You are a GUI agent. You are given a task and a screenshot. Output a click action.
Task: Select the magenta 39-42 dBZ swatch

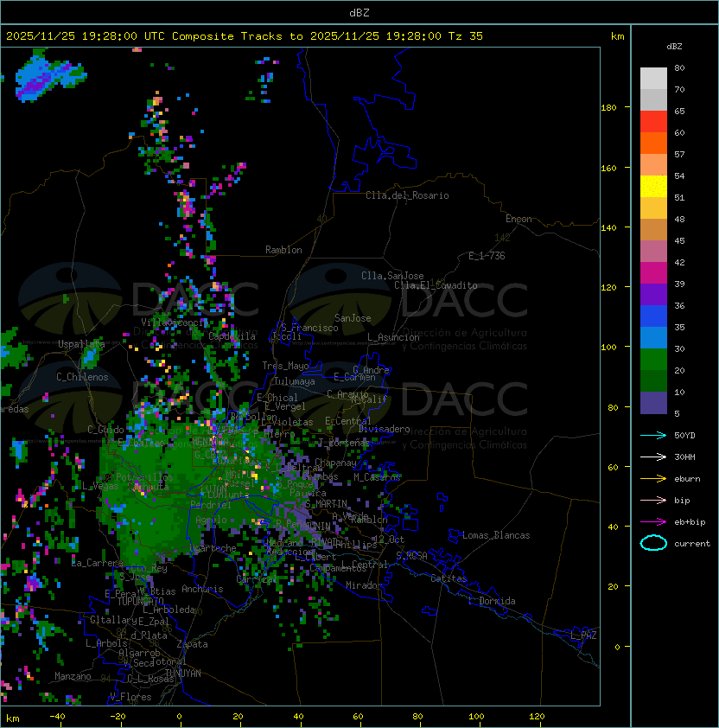point(653,273)
